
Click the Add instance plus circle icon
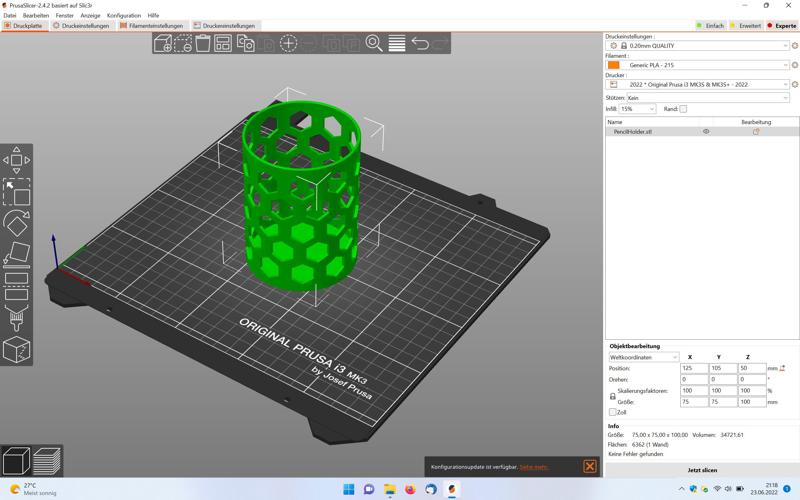pyautogui.click(x=288, y=43)
